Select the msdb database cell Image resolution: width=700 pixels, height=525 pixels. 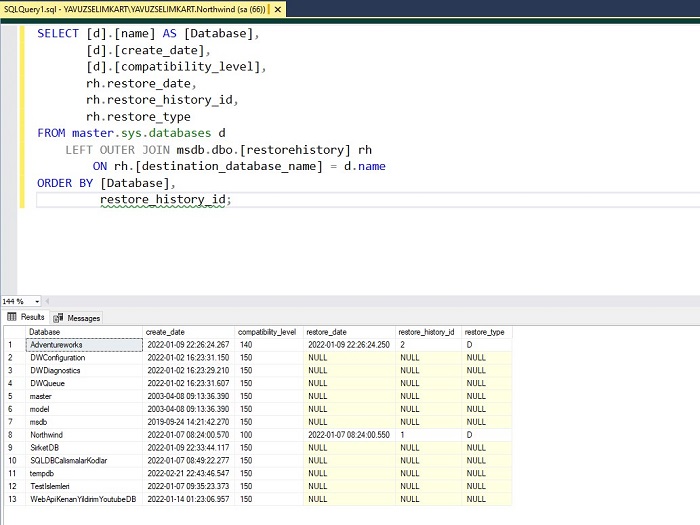coord(84,422)
